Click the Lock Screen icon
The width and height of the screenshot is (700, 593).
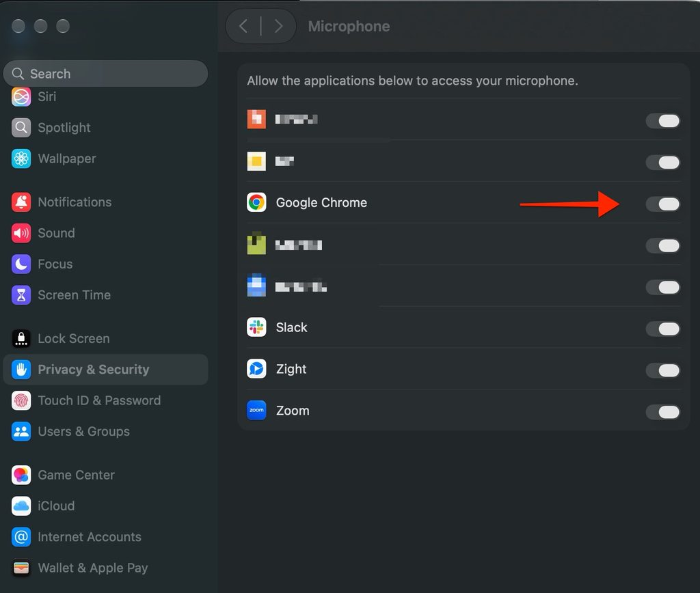click(x=21, y=339)
